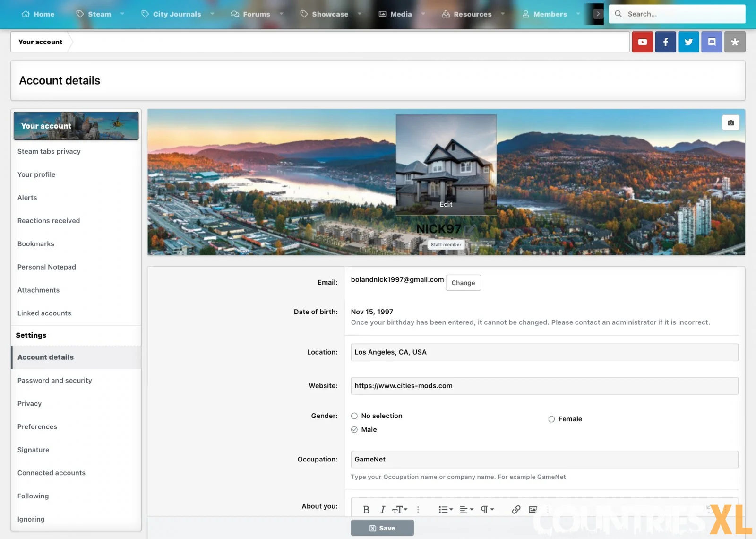Open the font size dropdown in editor
Image resolution: width=756 pixels, height=539 pixels.
point(400,509)
